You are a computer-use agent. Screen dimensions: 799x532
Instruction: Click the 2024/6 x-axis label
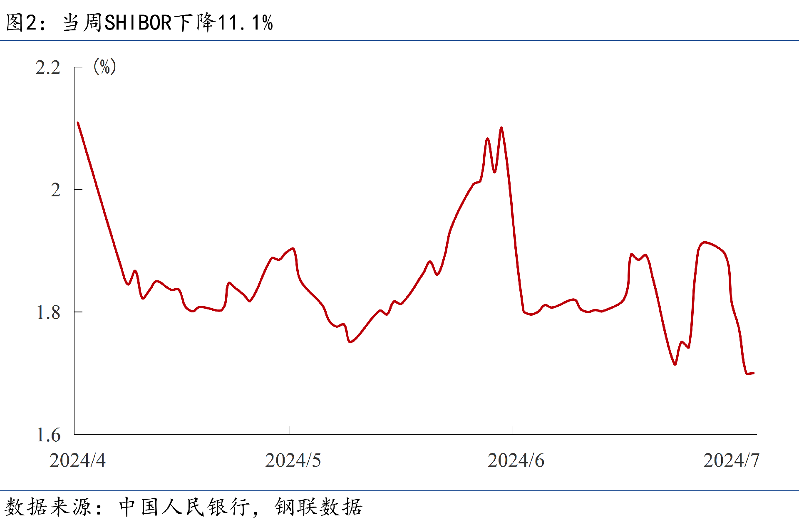click(x=516, y=460)
